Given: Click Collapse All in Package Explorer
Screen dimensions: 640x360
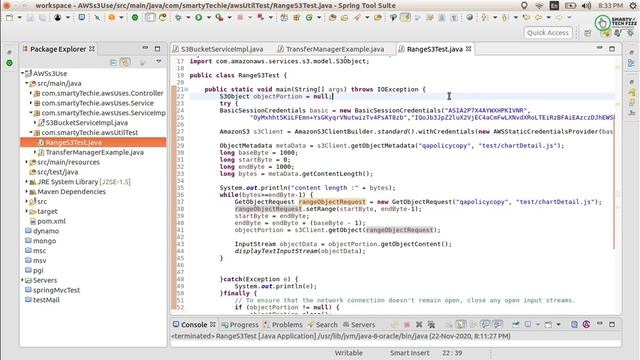Looking at the screenshot, I should [113, 62].
